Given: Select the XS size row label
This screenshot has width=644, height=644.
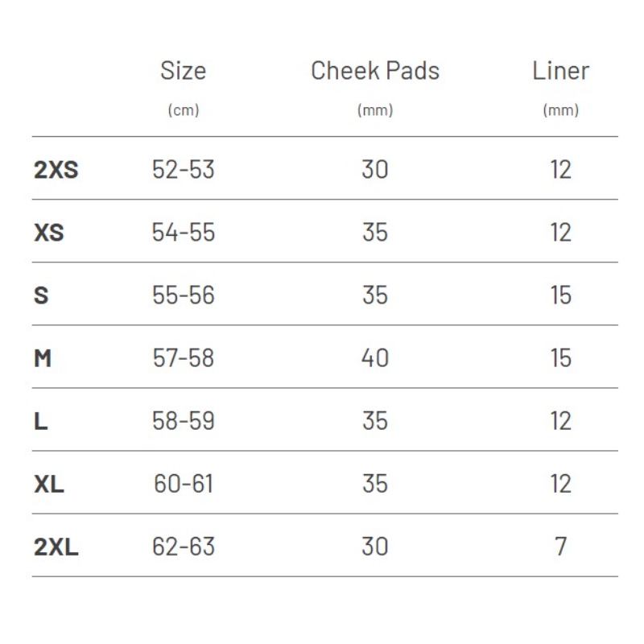Looking at the screenshot, I should (x=49, y=232).
